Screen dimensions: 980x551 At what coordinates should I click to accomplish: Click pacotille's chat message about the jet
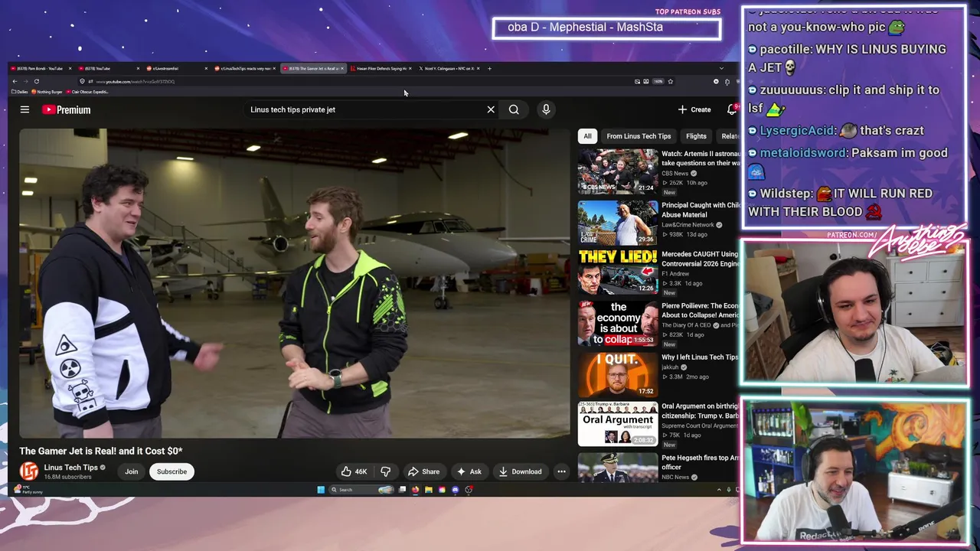pos(848,58)
